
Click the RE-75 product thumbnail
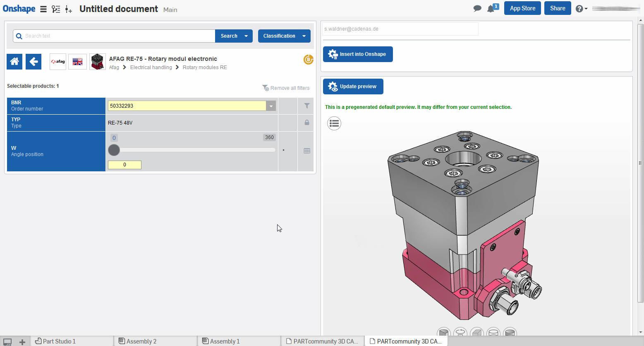point(98,62)
